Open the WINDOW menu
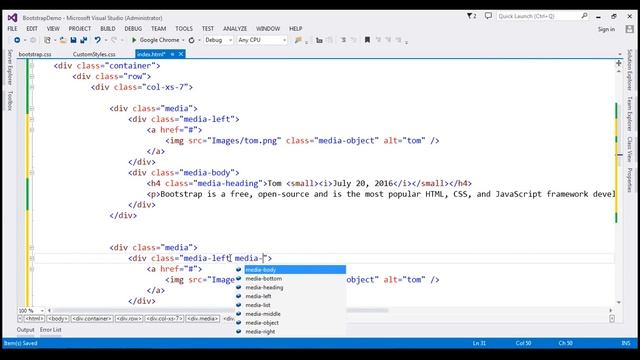Viewport: 640px width, 360px height. coord(268,29)
